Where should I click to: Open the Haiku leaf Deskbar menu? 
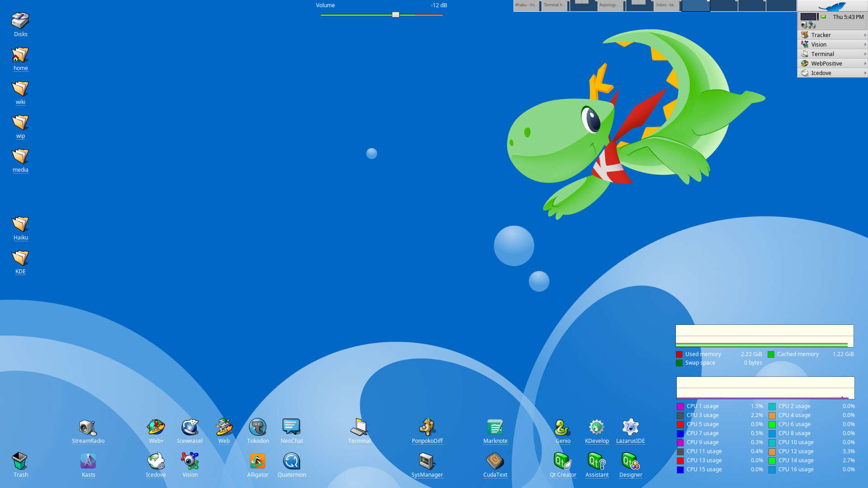tap(832, 6)
